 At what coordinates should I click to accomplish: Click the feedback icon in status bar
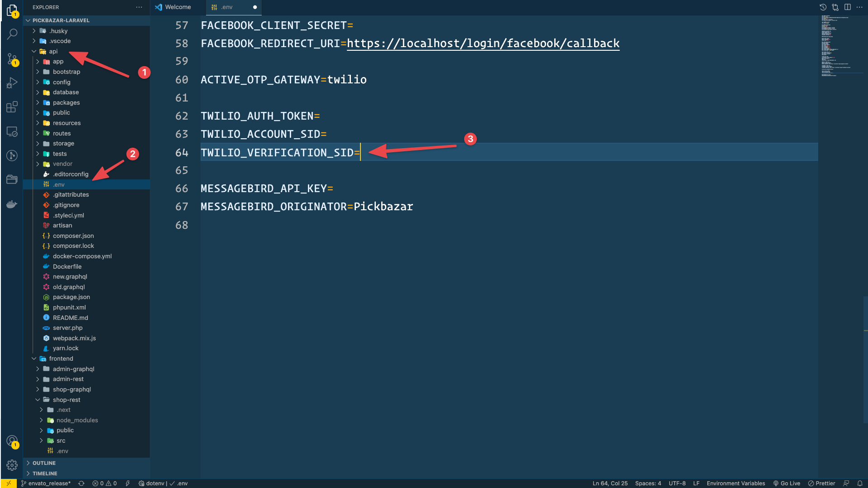pyautogui.click(x=846, y=483)
